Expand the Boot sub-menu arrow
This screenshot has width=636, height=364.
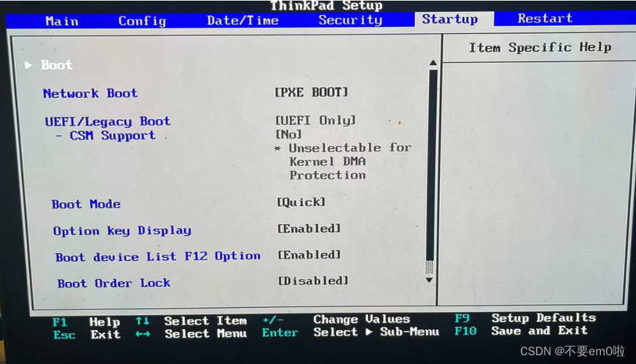click(28, 65)
